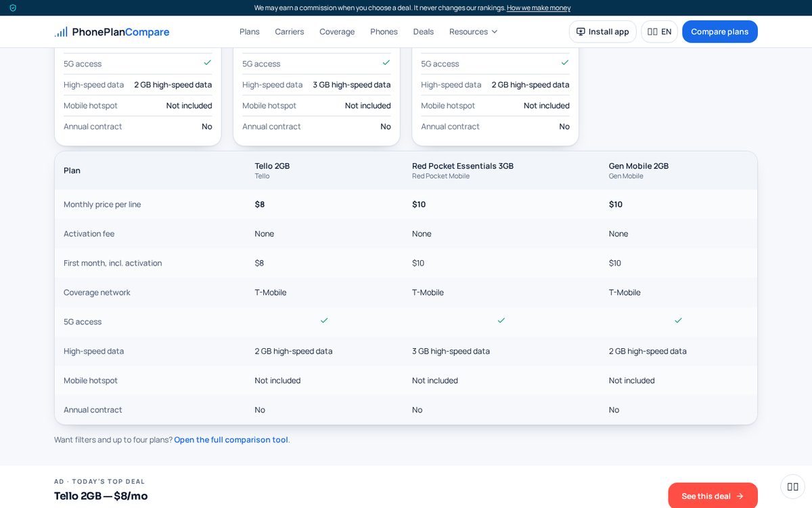Click the First month $10 value for Gen Mobile

[x=615, y=263]
